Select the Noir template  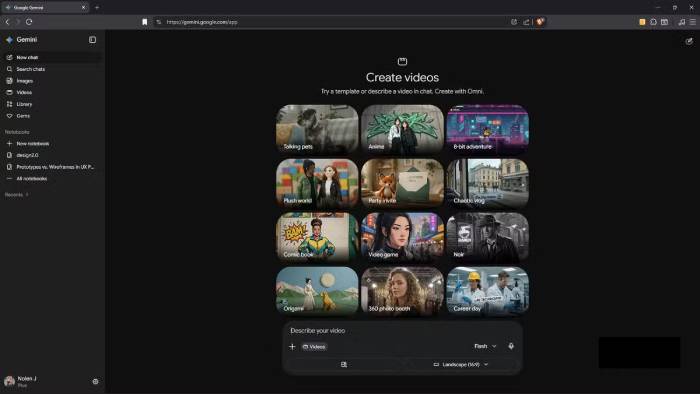(488, 237)
